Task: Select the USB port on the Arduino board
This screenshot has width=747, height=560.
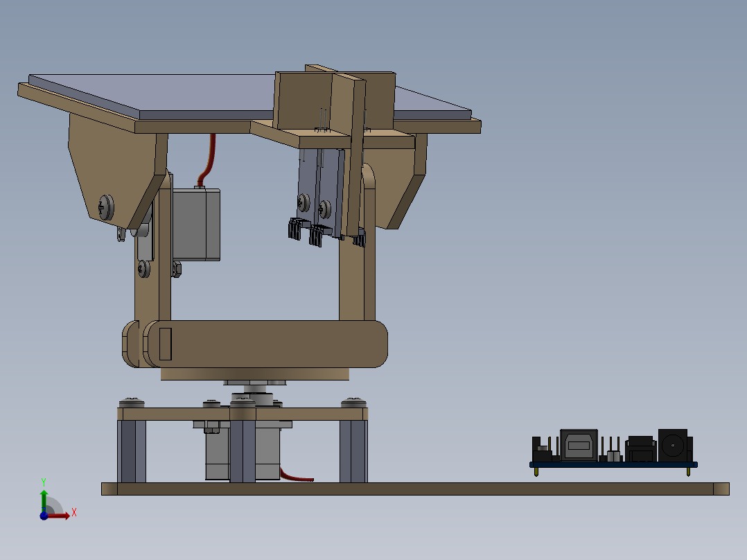Action: [579, 445]
